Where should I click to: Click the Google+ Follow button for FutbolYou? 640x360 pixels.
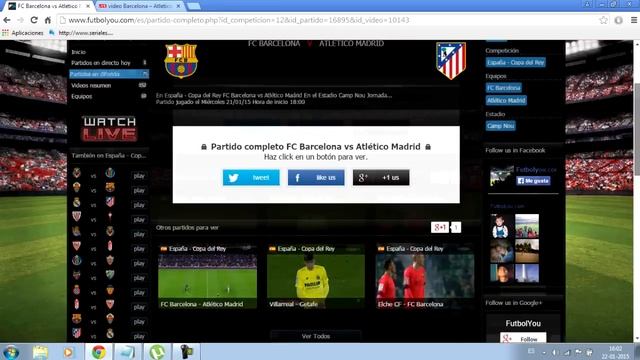click(523, 339)
